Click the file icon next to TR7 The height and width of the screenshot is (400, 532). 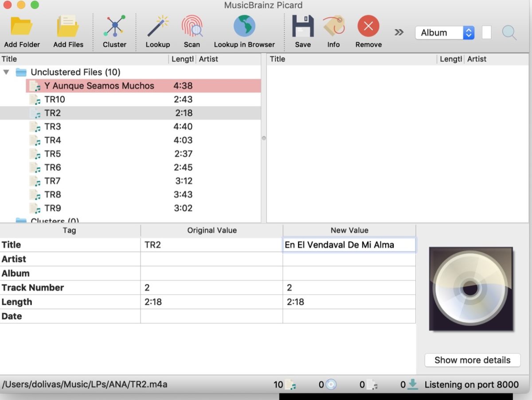[35, 181]
